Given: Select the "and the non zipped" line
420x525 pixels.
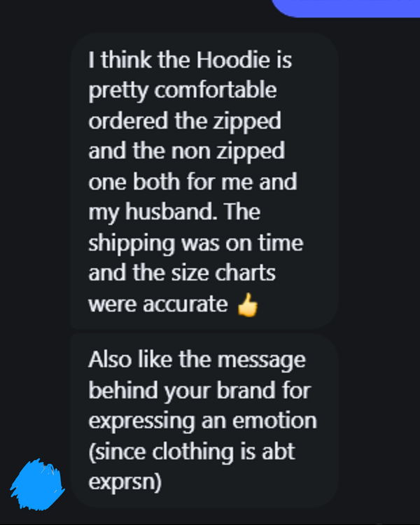Looking at the screenshot, I should [187, 152].
